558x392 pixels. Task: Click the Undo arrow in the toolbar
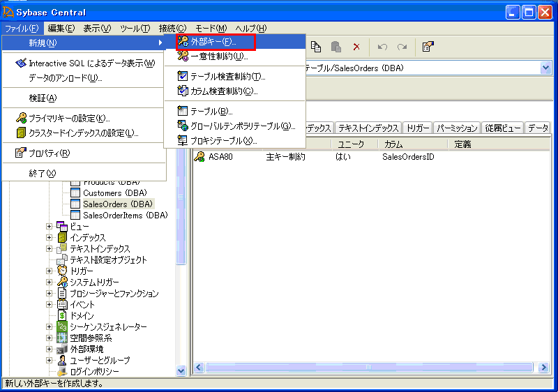point(382,47)
